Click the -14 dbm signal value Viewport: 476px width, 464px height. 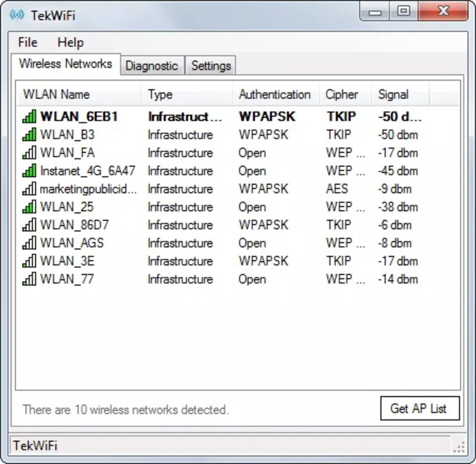tap(398, 279)
